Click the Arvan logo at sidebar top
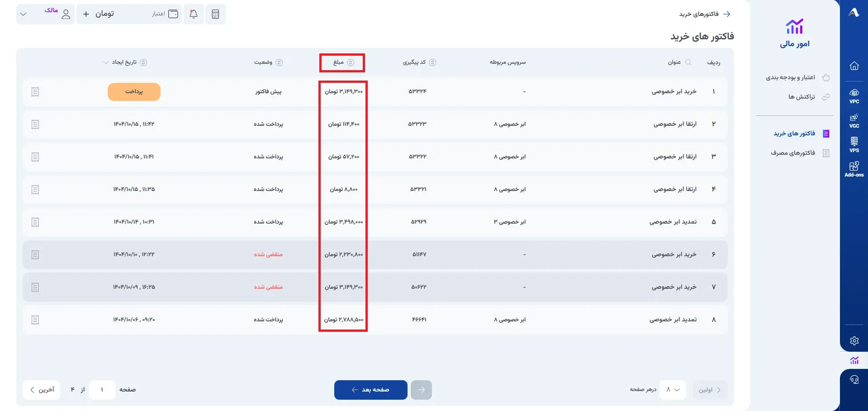Image resolution: width=868 pixels, height=411 pixels. [x=854, y=13]
